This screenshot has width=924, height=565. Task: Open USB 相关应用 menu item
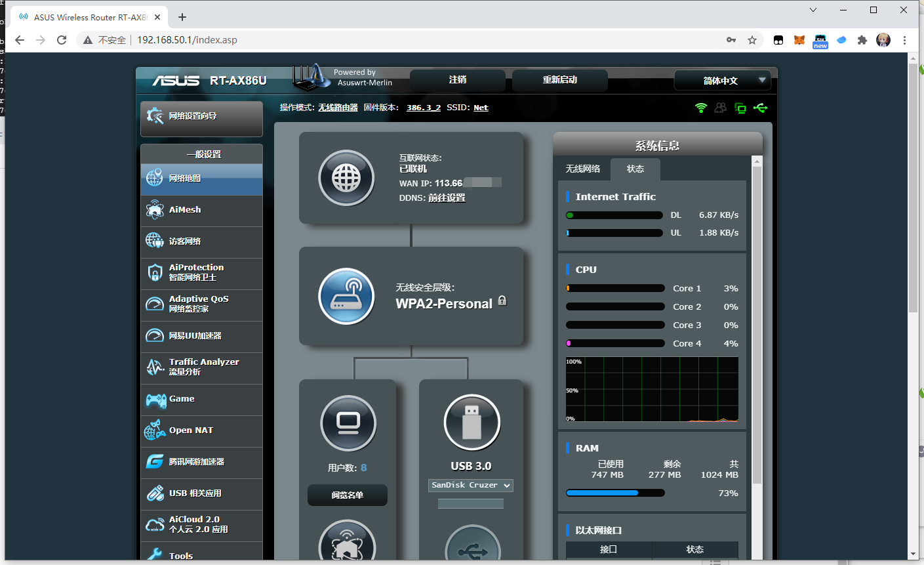[x=201, y=494]
